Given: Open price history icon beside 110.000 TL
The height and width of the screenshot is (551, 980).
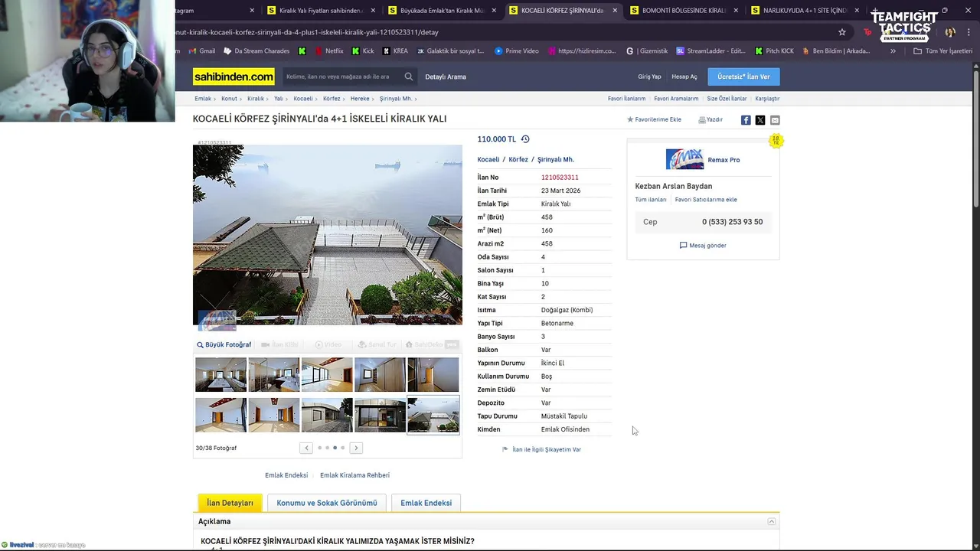Looking at the screenshot, I should coord(525,139).
